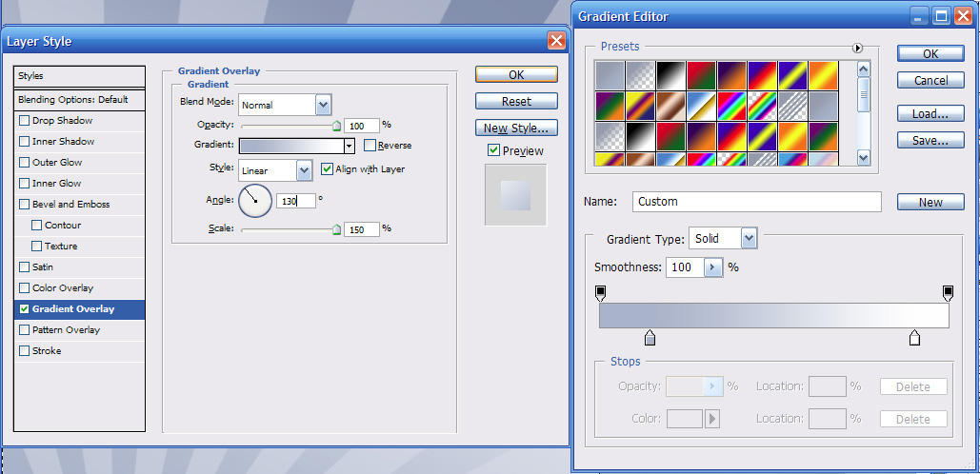Screen dimensions: 980x474
Task: Click the New Style button
Action: point(516,128)
